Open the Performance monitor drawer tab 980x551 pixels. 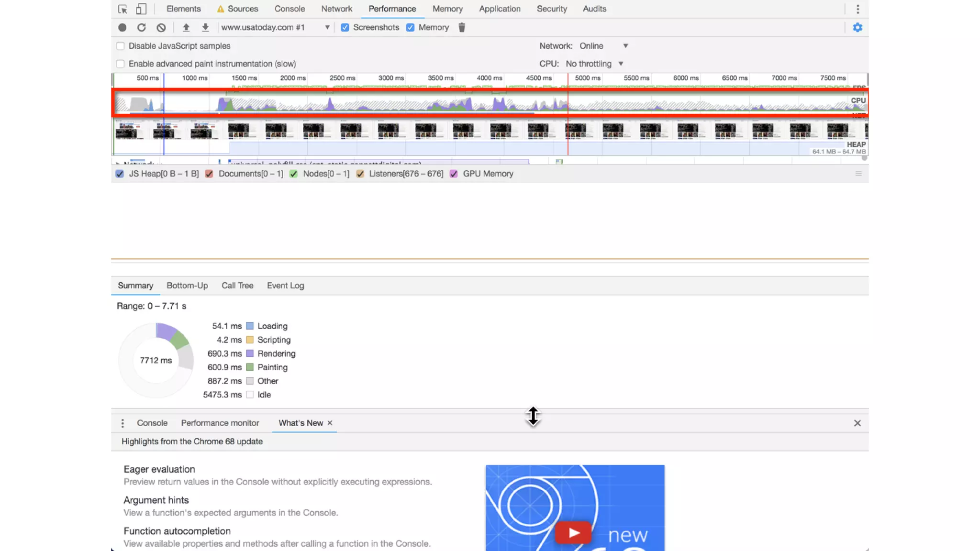coord(220,423)
